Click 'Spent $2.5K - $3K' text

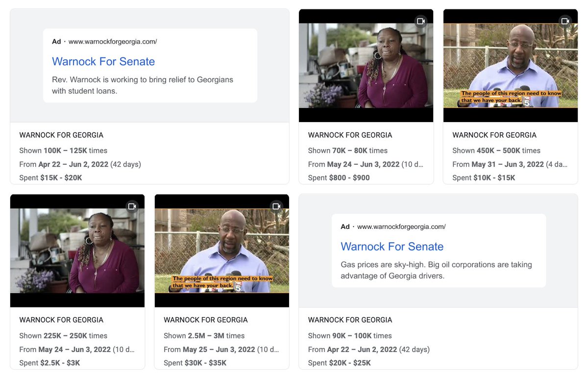point(49,363)
